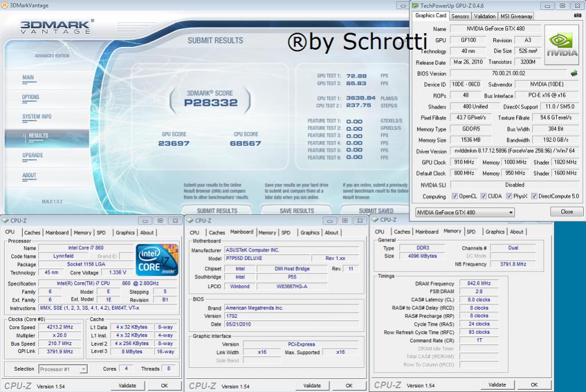Click the Driver Version field in GPU-Z
Screen dimensions: 586x392
[x=515, y=151]
